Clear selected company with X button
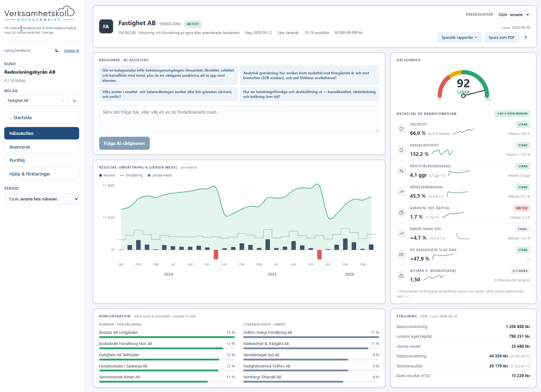Image resolution: width=541 pixels, height=392 pixels. click(x=74, y=101)
